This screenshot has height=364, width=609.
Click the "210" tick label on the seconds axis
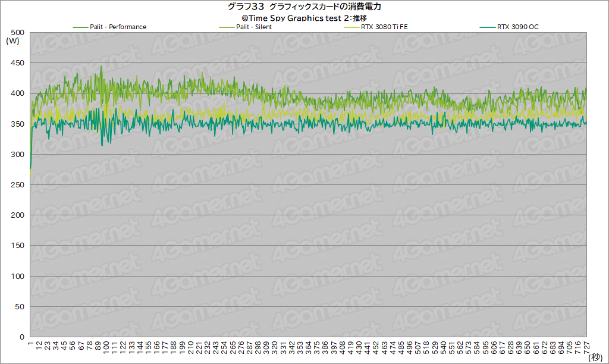[x=191, y=347]
